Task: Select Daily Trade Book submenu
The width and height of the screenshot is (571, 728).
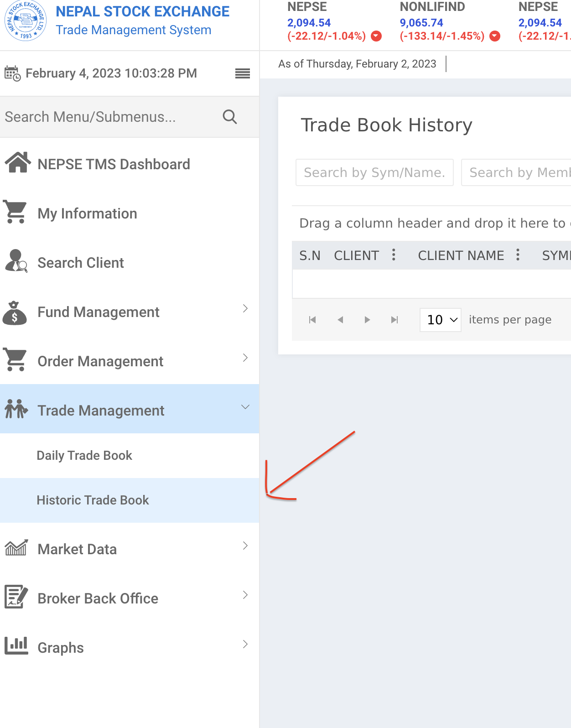Action: 130,456
